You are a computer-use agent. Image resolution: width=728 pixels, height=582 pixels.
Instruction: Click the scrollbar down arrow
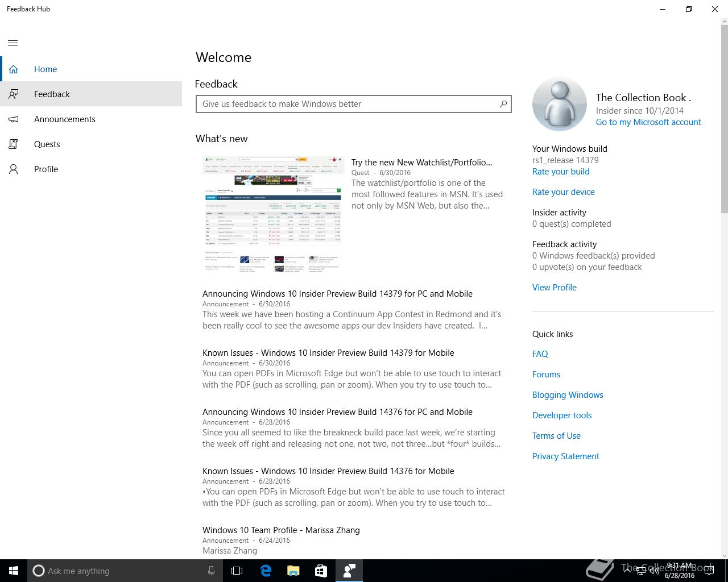click(x=724, y=555)
